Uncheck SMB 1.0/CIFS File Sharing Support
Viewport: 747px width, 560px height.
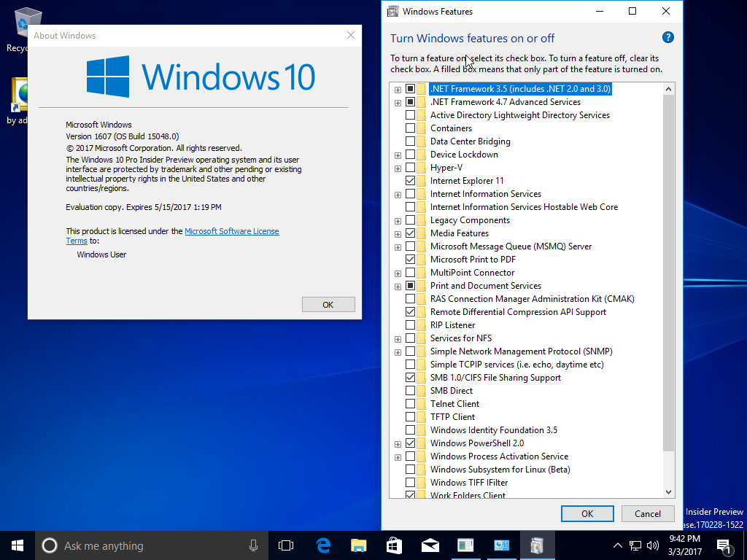[x=410, y=378]
